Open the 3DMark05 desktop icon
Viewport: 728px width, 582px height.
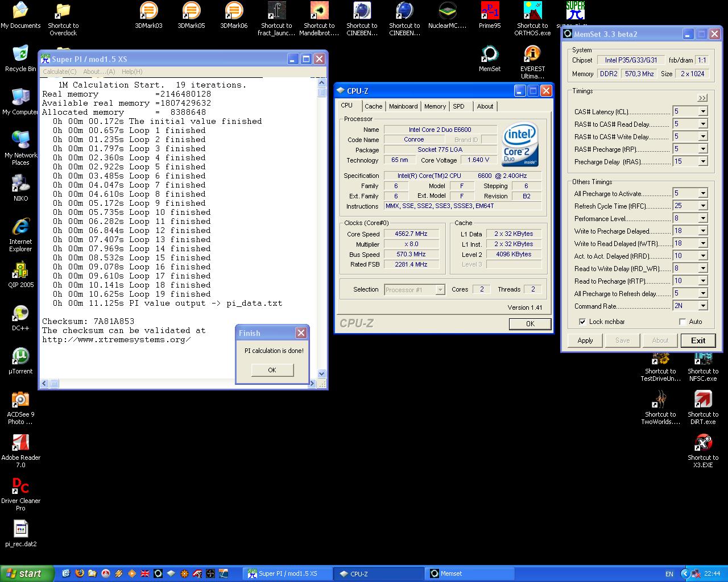191,15
